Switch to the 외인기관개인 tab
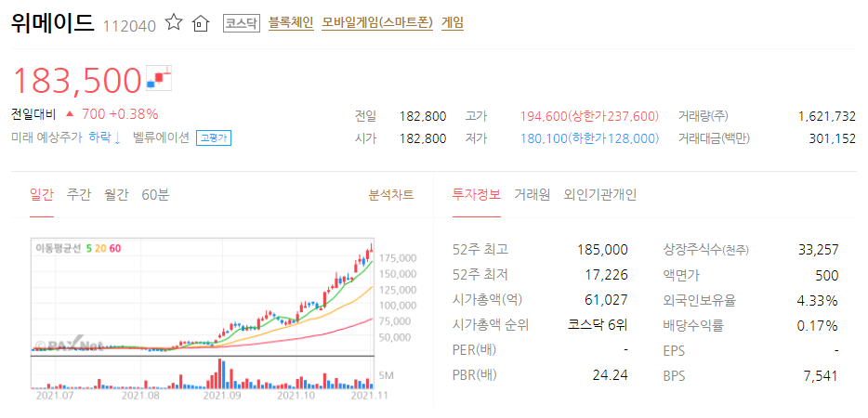 (600, 195)
